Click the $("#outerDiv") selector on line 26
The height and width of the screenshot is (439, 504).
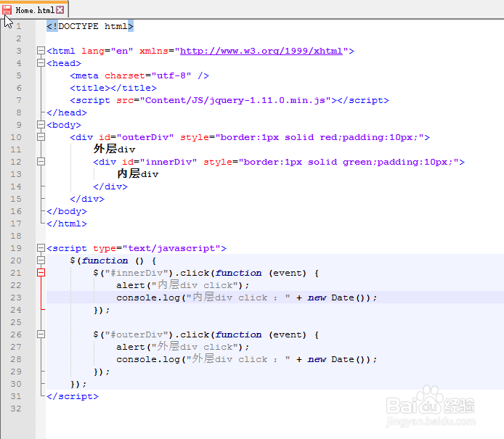click(134, 335)
